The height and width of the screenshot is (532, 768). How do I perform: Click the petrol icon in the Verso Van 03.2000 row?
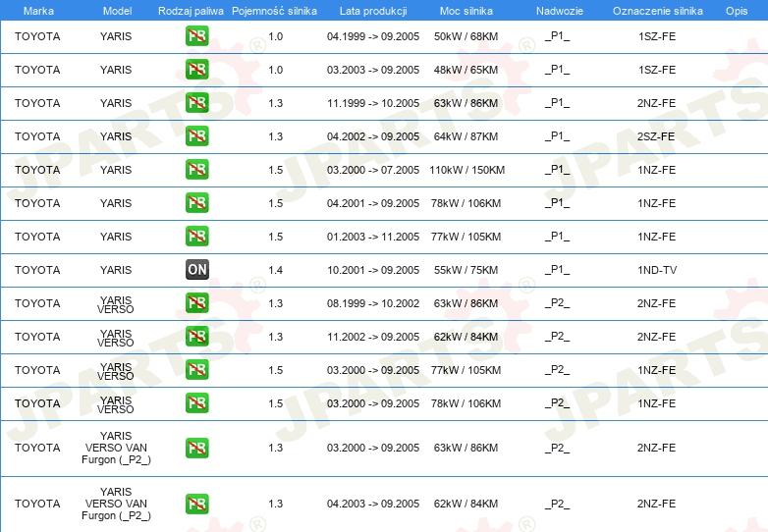[x=196, y=448]
